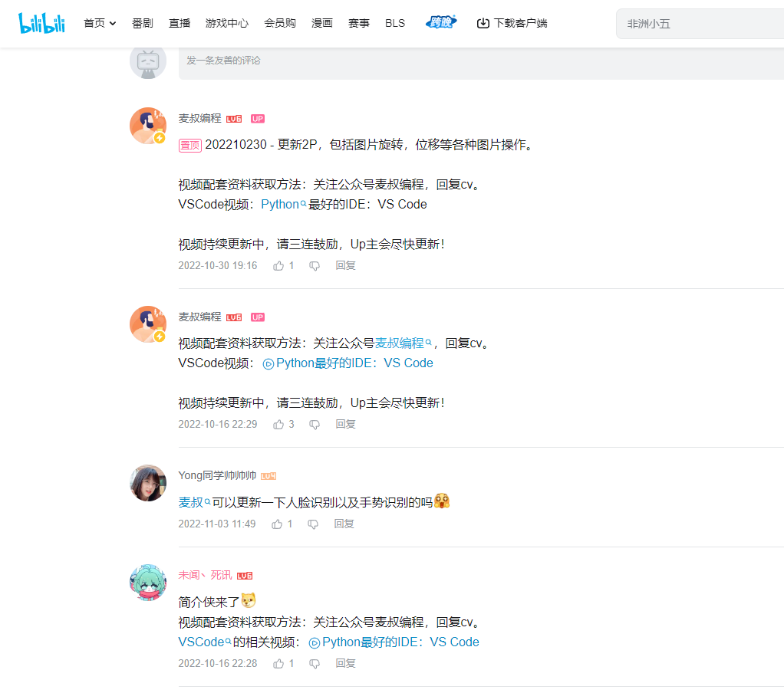
Task: Click 麦叔编程's profile avatar
Action: click(147, 124)
